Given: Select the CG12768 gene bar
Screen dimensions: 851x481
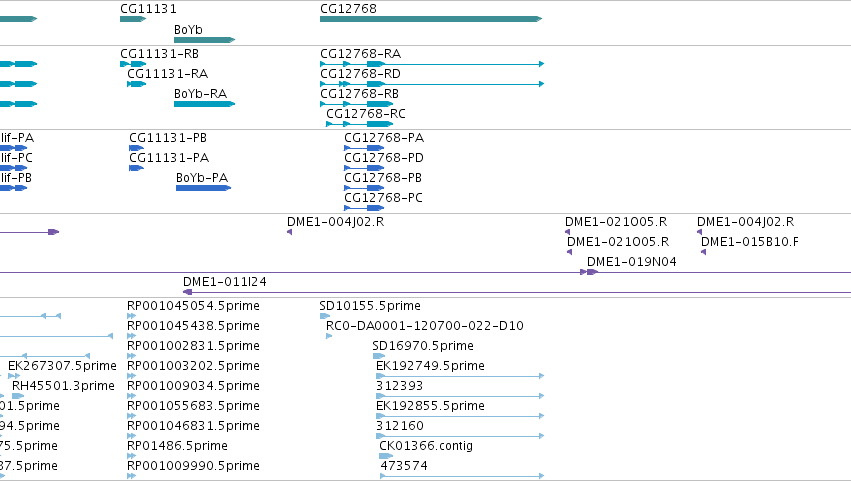Looking at the screenshot, I should point(431,19).
